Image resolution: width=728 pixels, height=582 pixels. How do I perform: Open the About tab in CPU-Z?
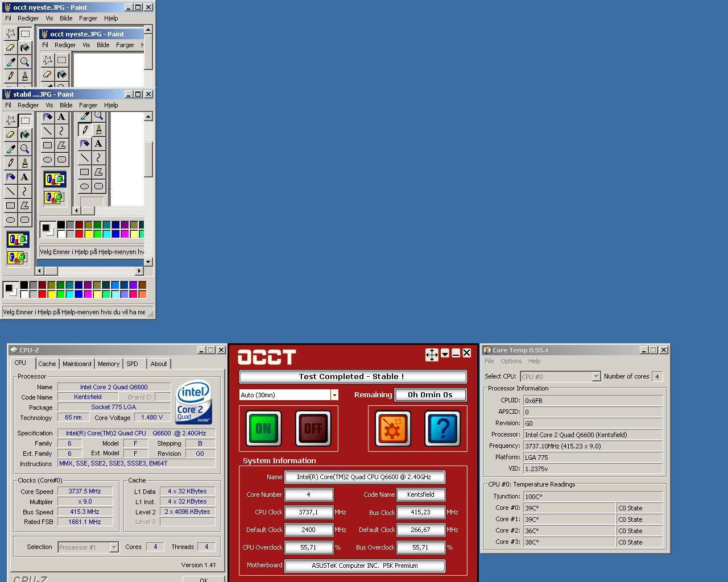click(159, 364)
